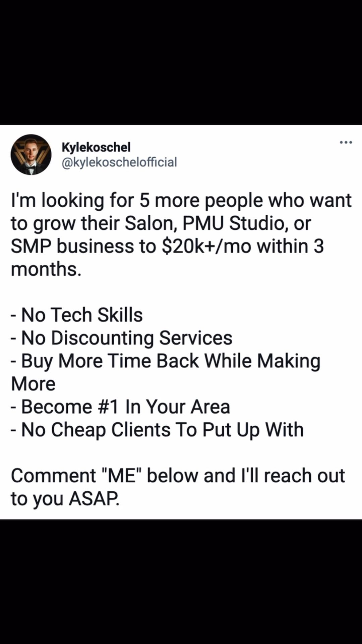Click the "In Your Area" text
Image resolution: width=362 pixels, height=644 pixels.
pos(178,407)
